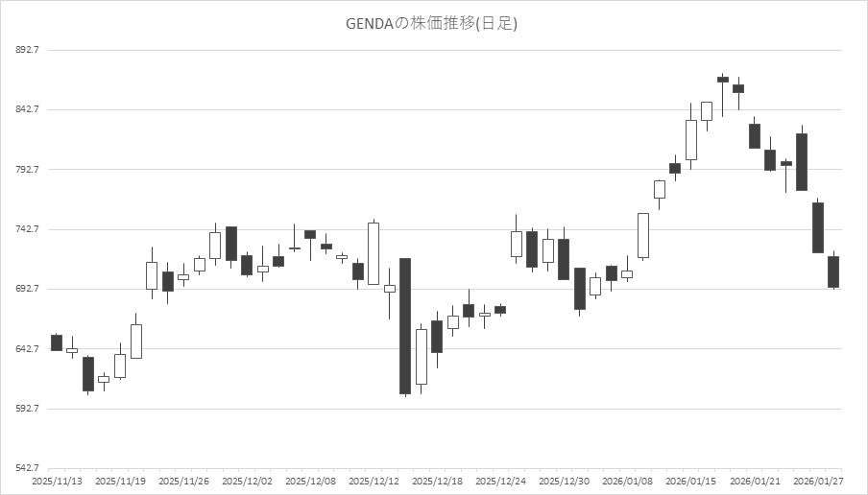Click the 792.7 value on the vertical axis
The width and height of the screenshot is (868, 495).
click(x=25, y=170)
